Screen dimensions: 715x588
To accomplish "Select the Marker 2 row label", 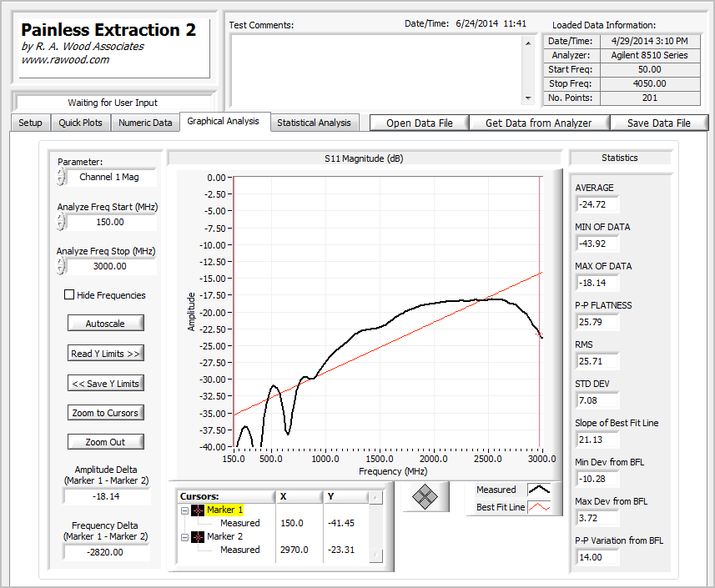I will [224, 537].
